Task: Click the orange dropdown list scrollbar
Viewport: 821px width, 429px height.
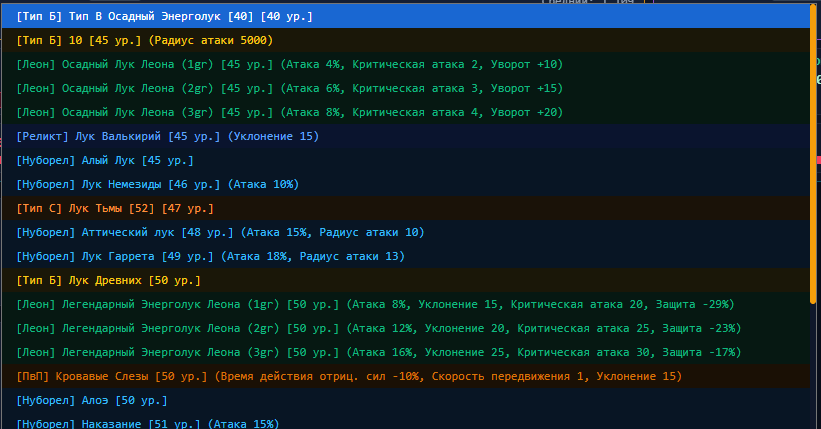Action: [x=813, y=155]
